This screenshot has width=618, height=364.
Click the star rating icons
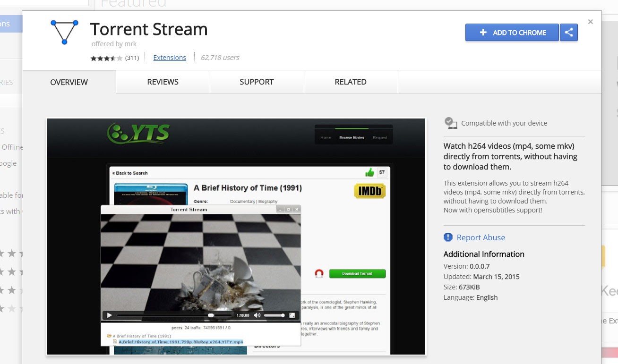pos(106,58)
